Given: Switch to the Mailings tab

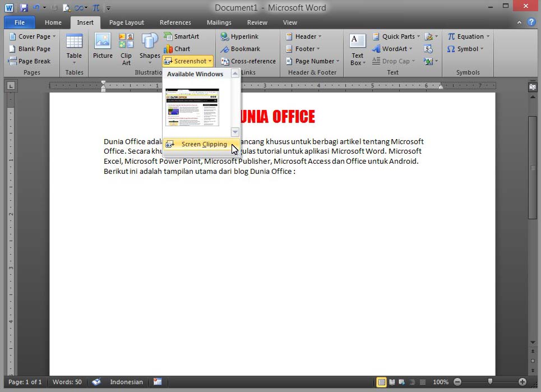Looking at the screenshot, I should coord(219,22).
